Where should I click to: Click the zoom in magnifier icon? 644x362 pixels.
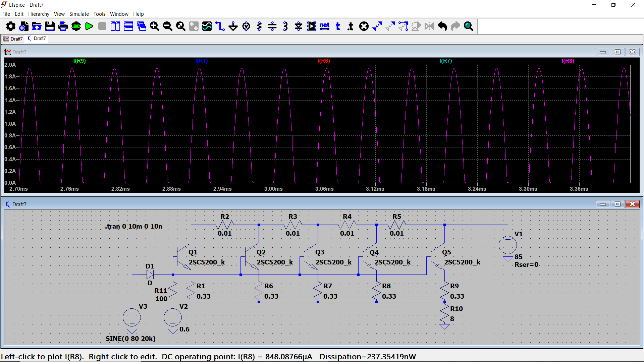point(155,26)
